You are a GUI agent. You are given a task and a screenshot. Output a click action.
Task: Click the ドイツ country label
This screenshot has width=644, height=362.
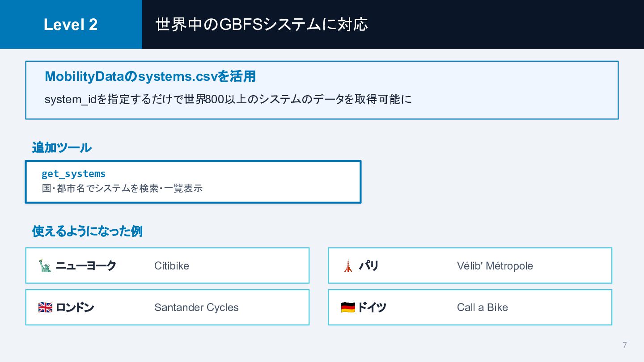(x=372, y=307)
